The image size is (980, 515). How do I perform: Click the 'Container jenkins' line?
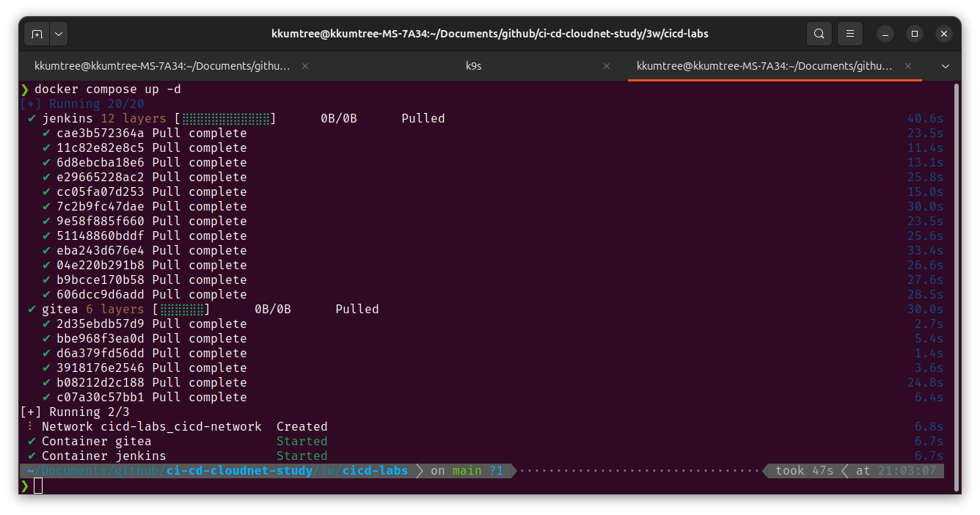pyautogui.click(x=104, y=456)
